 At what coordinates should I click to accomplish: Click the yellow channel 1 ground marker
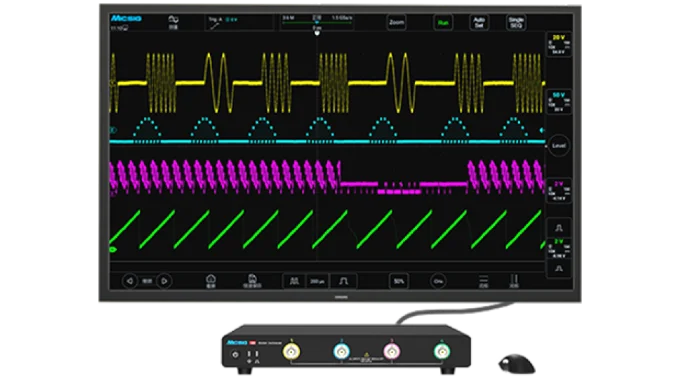click(113, 83)
